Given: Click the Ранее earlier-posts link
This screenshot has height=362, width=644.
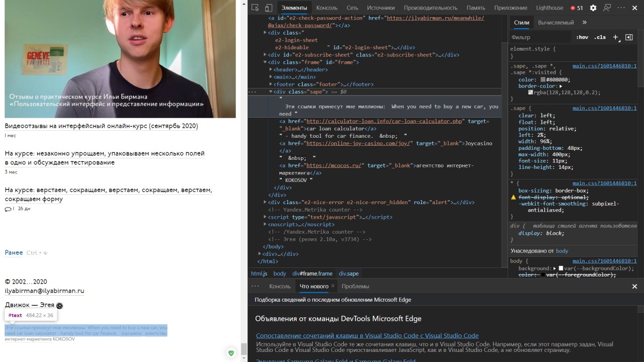Looking at the screenshot, I should point(14,252).
